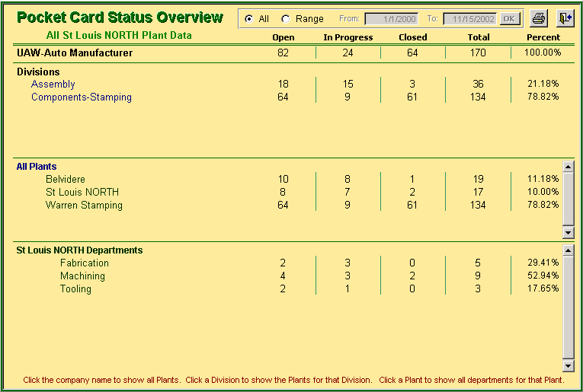Click down arrow of Departments scrollbar
The image size is (583, 392).
(x=568, y=365)
